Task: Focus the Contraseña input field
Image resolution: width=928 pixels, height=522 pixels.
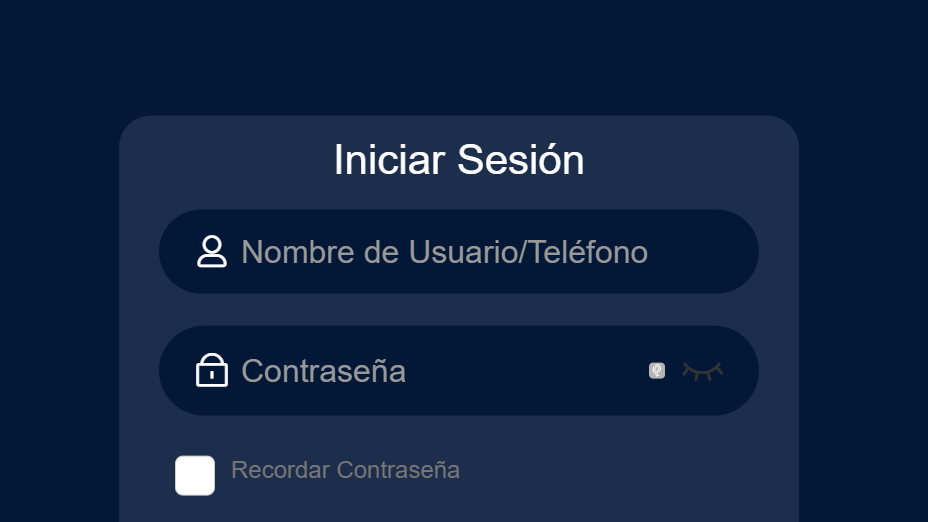Action: tap(440, 371)
